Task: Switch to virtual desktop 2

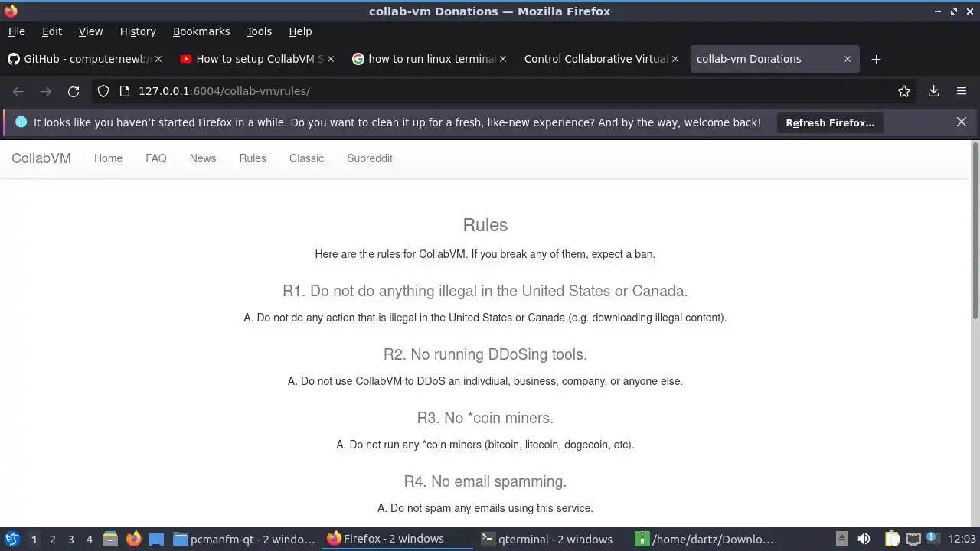Action: pyautogui.click(x=53, y=539)
